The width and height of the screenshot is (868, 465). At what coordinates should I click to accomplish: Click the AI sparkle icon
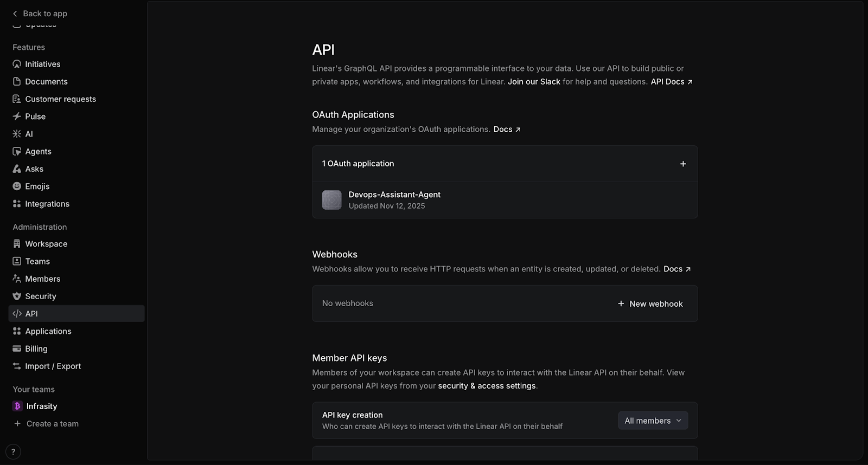tap(17, 134)
